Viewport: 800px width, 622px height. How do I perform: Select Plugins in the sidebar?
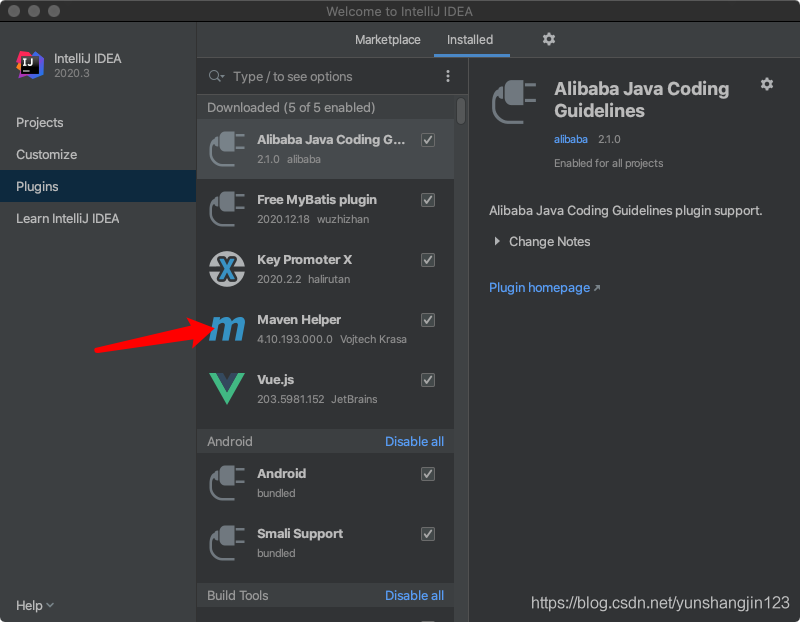98,186
